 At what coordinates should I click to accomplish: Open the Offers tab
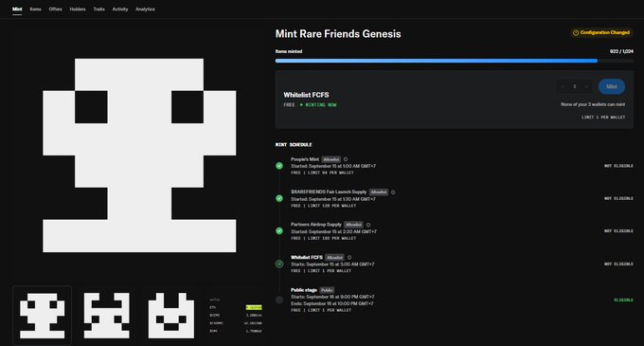[x=56, y=9]
